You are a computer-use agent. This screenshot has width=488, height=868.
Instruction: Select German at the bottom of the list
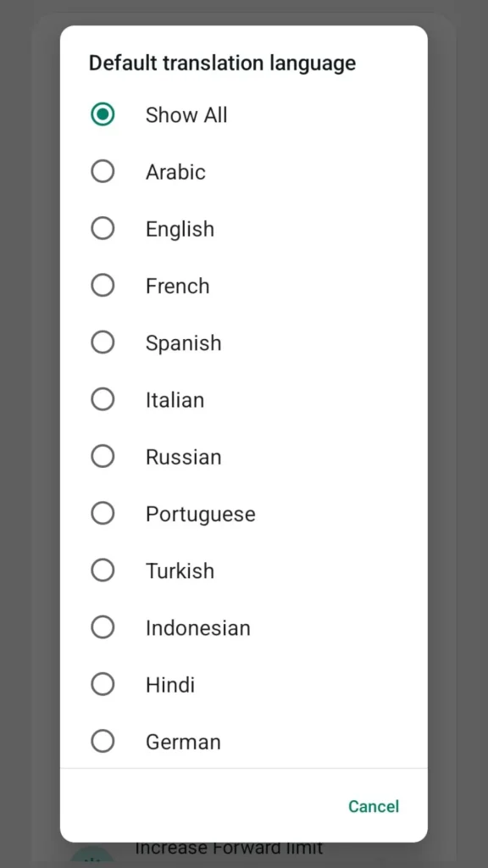[103, 741]
